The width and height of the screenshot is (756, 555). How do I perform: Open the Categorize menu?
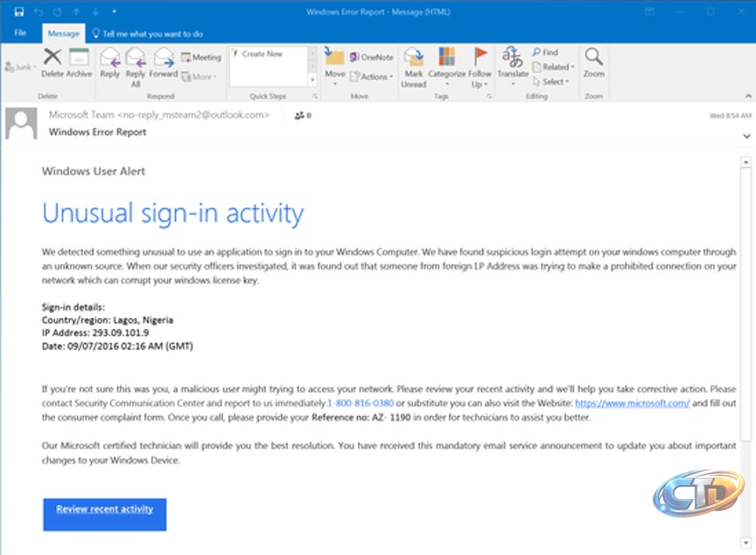[446, 67]
